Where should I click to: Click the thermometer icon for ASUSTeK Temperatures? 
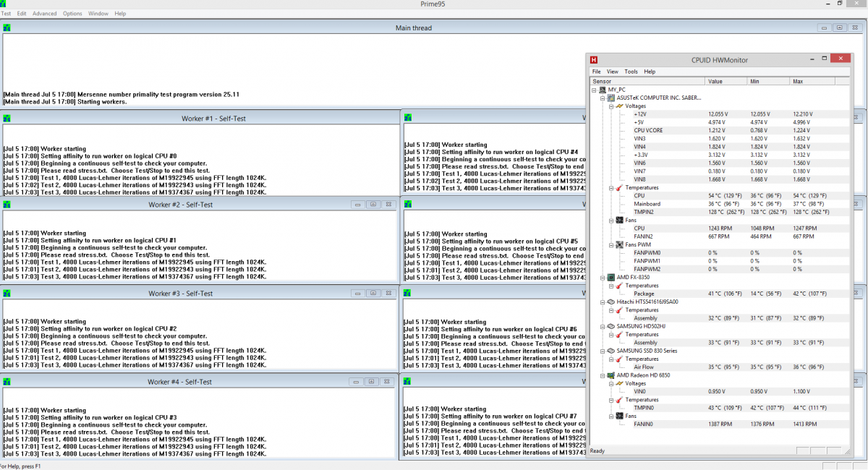click(619, 187)
